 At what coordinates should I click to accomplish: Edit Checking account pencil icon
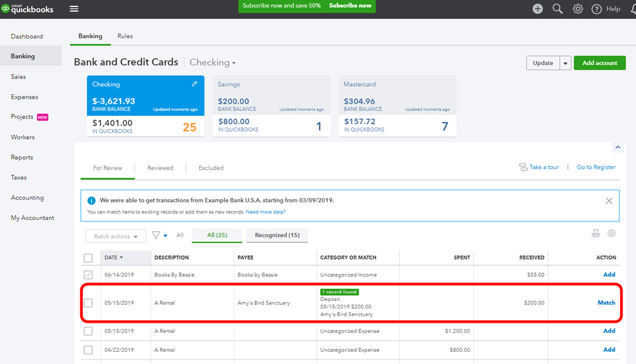tap(194, 84)
